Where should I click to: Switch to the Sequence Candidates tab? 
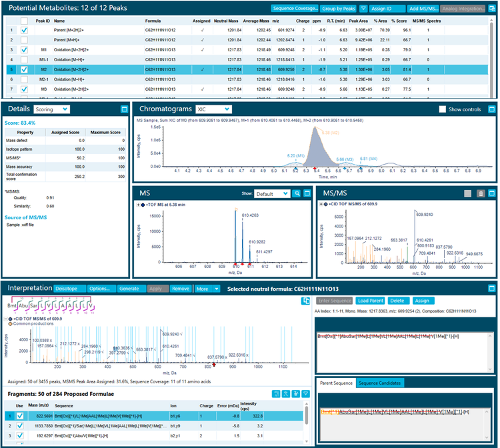pos(381,384)
